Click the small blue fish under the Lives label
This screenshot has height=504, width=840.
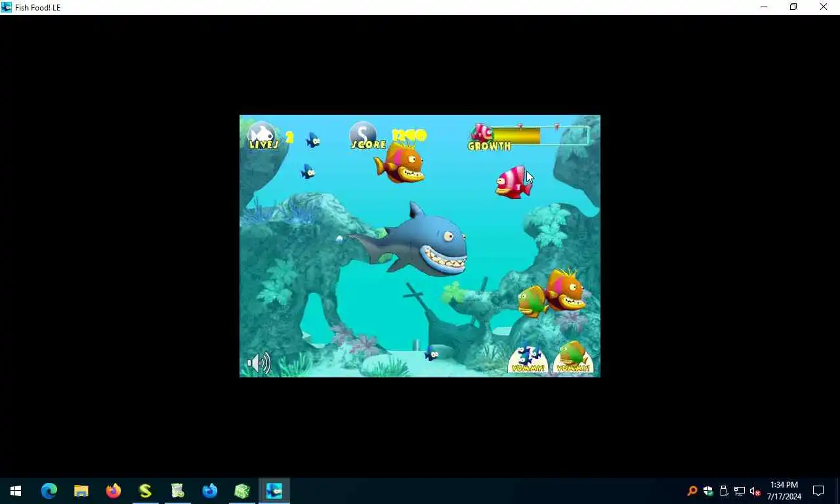coord(308,171)
